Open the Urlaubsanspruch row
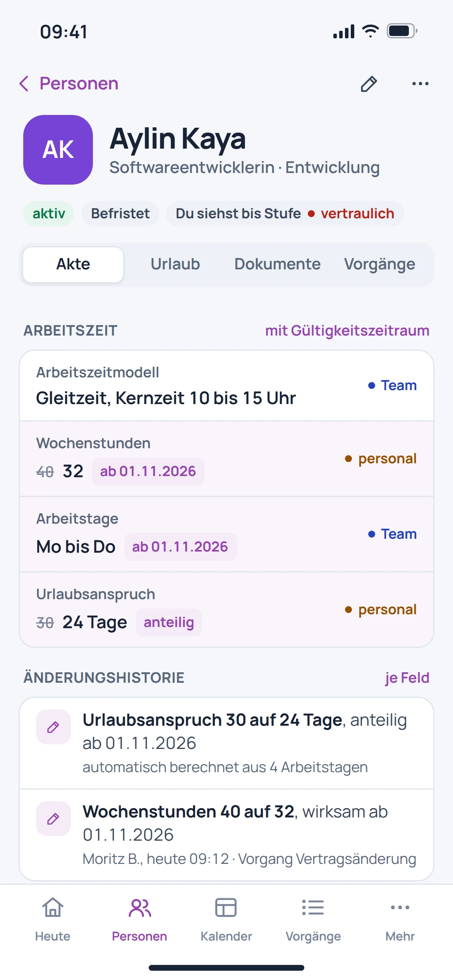The image size is (453, 980). click(226, 610)
